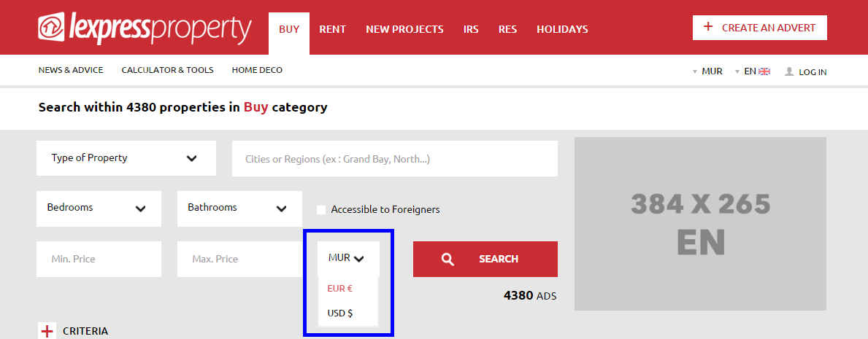The width and height of the screenshot is (868, 339).
Task: Open the Bedrooms dropdown
Action: click(99, 209)
